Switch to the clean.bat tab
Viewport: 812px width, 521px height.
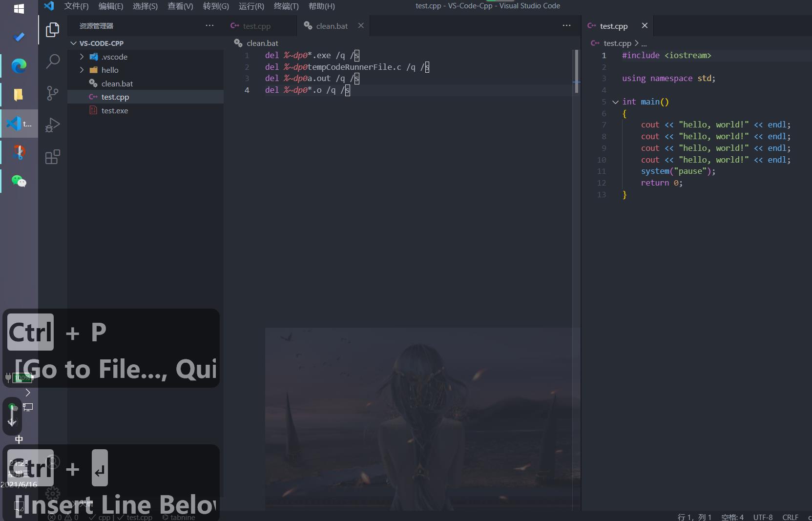tap(332, 26)
